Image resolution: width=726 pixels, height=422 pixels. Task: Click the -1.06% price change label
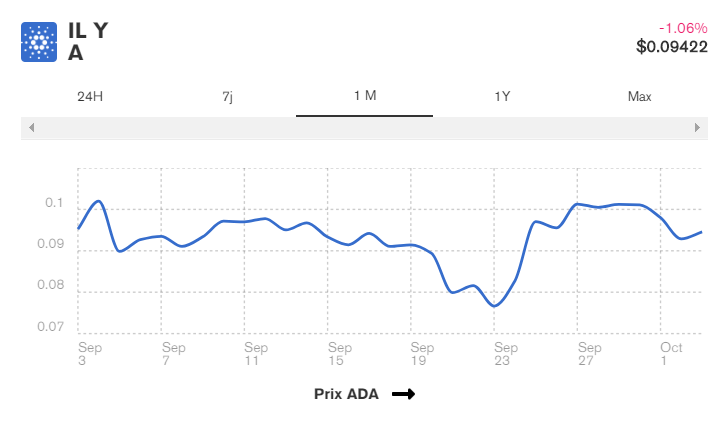(x=682, y=28)
